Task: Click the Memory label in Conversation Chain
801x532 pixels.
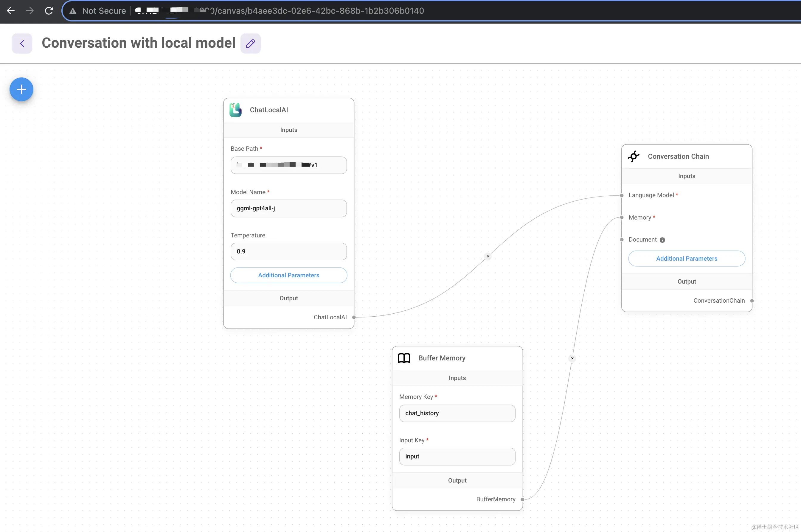Action: click(639, 217)
